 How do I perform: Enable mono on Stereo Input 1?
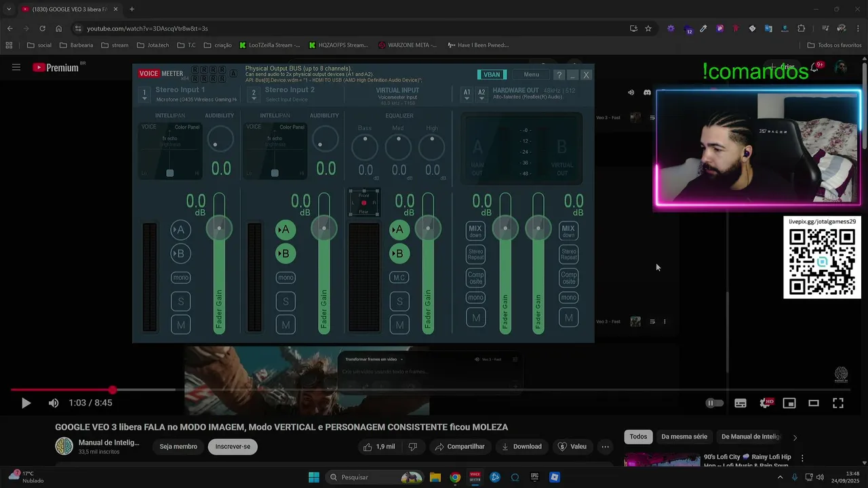[180, 277]
